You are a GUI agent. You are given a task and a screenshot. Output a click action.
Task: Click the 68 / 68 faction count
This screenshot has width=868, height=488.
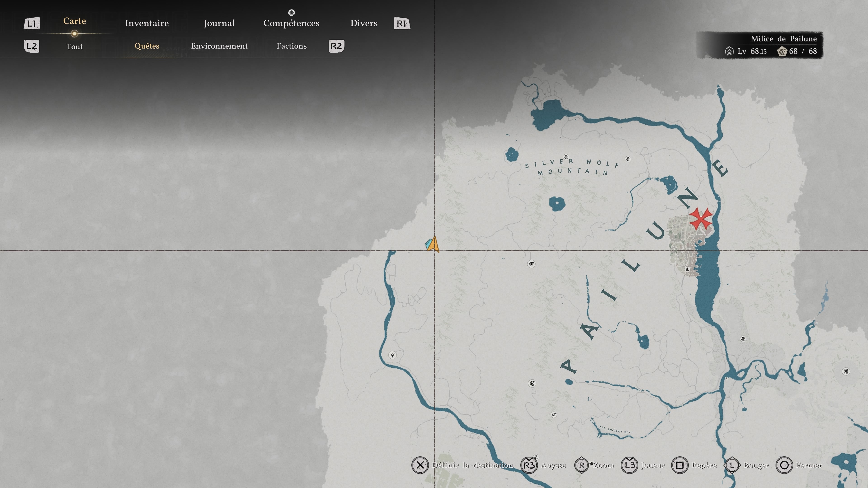[x=803, y=51]
